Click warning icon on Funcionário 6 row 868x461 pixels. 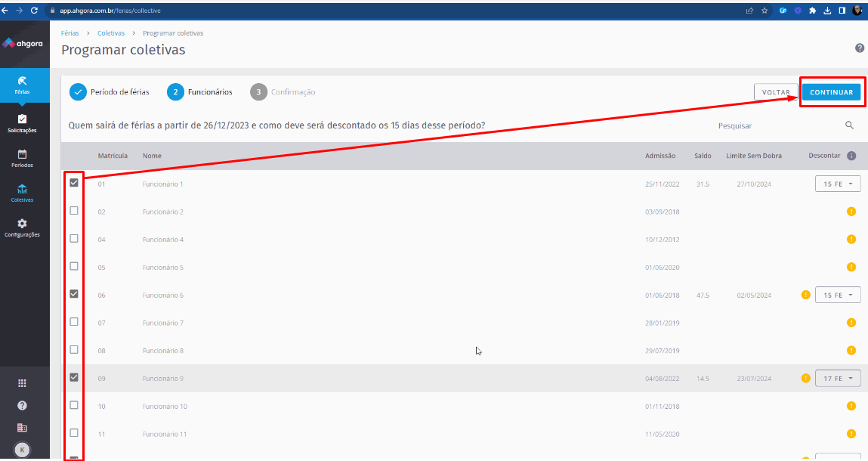coord(806,295)
